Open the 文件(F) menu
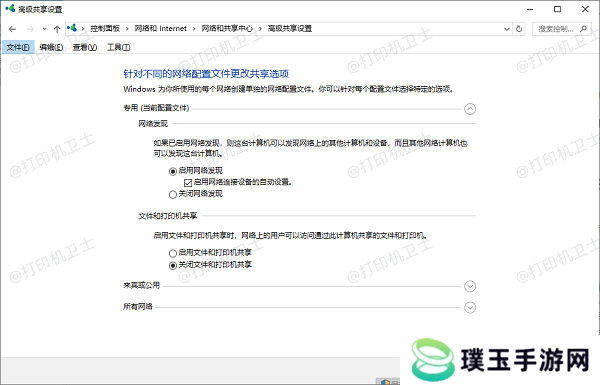 [18, 47]
